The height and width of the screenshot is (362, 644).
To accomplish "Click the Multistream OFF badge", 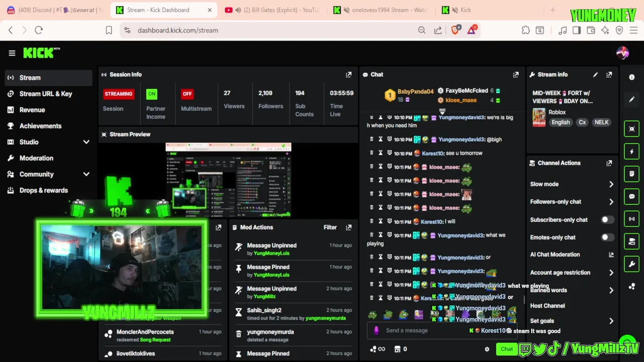I will tap(187, 94).
